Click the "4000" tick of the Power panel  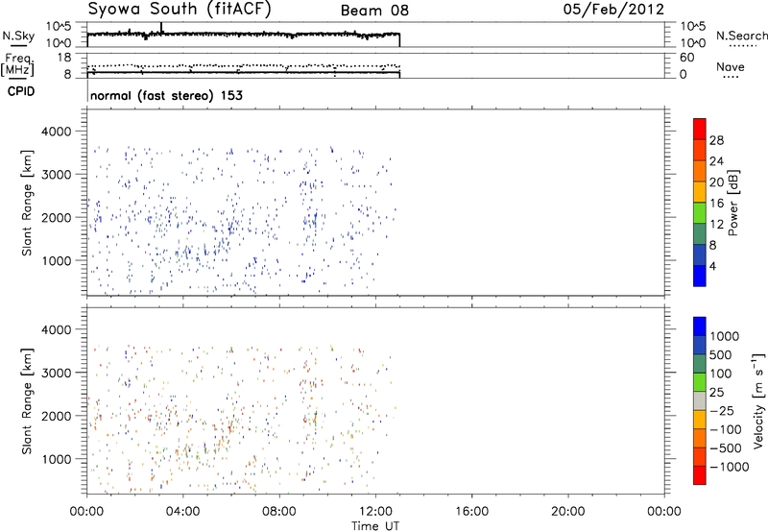57,132
